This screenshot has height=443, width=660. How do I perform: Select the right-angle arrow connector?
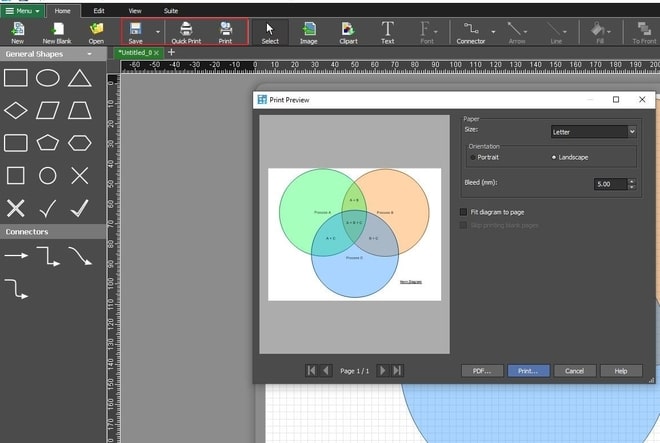(x=48, y=256)
